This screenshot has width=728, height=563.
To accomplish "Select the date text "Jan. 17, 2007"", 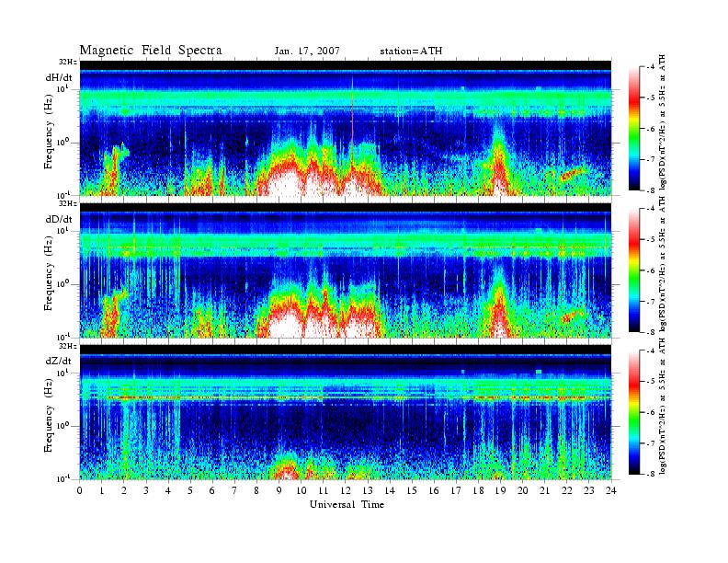I will [x=307, y=52].
